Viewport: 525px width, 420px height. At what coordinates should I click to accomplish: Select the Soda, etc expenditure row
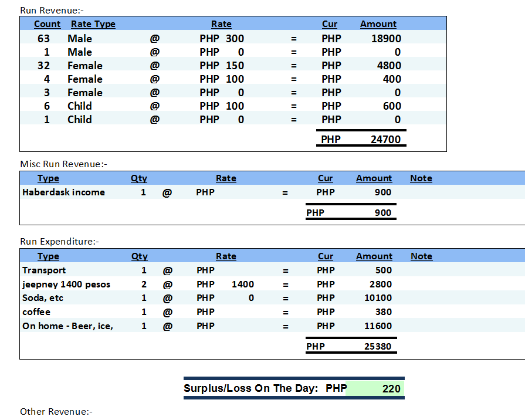click(43, 298)
